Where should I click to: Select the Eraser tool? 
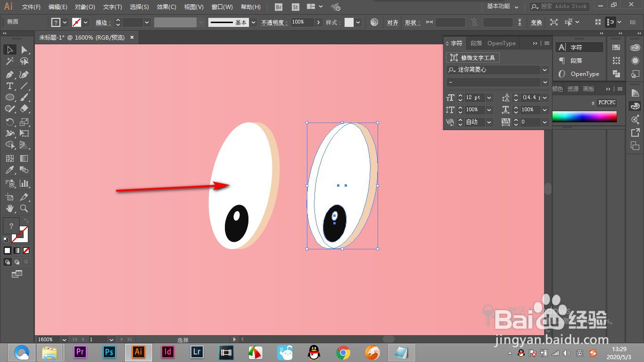pos(24,108)
